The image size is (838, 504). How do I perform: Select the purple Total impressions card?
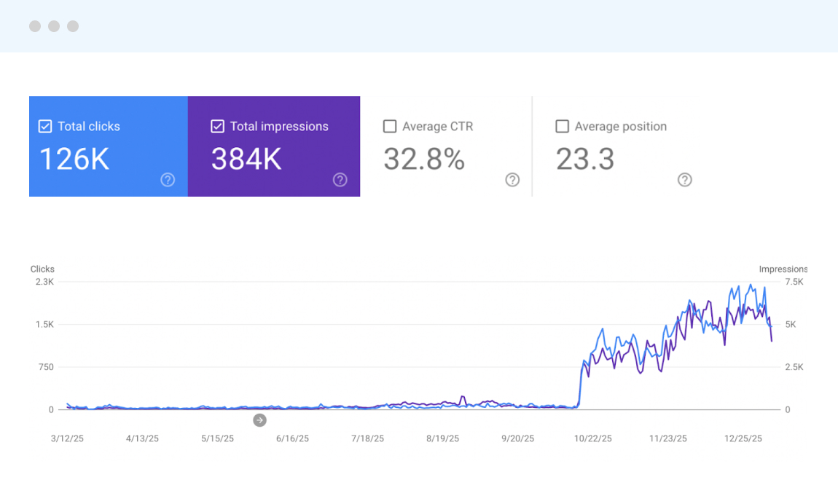click(274, 146)
